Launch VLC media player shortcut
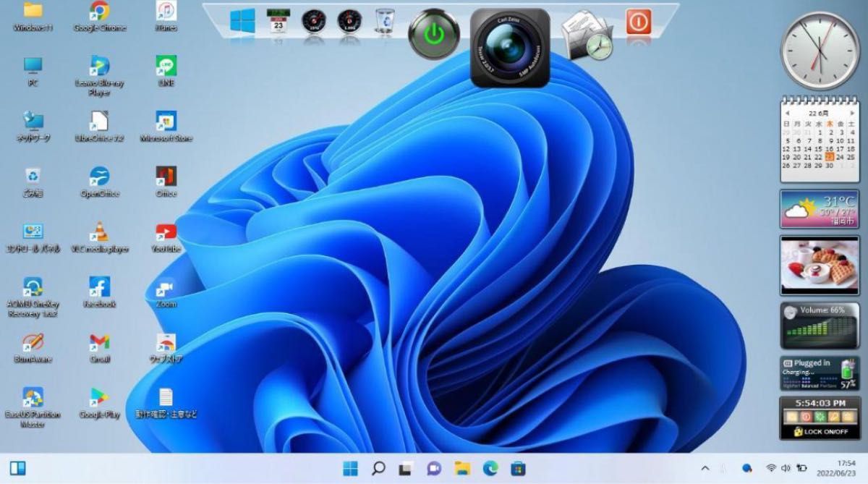 pos(99,238)
